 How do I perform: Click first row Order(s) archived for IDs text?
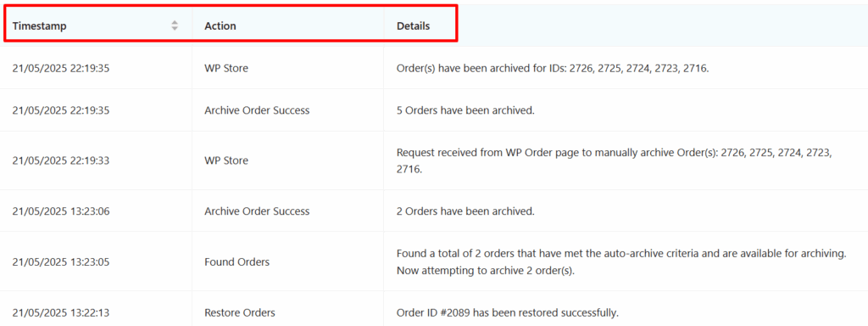(x=553, y=69)
